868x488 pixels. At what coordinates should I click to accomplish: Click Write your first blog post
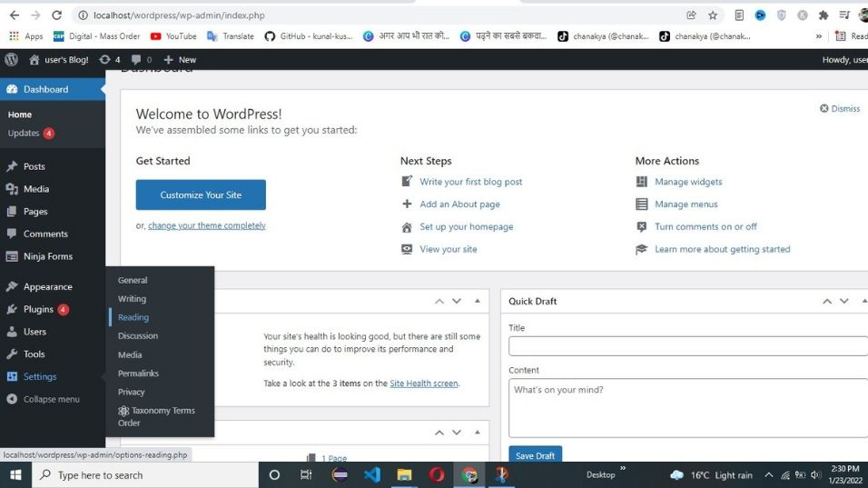470,182
